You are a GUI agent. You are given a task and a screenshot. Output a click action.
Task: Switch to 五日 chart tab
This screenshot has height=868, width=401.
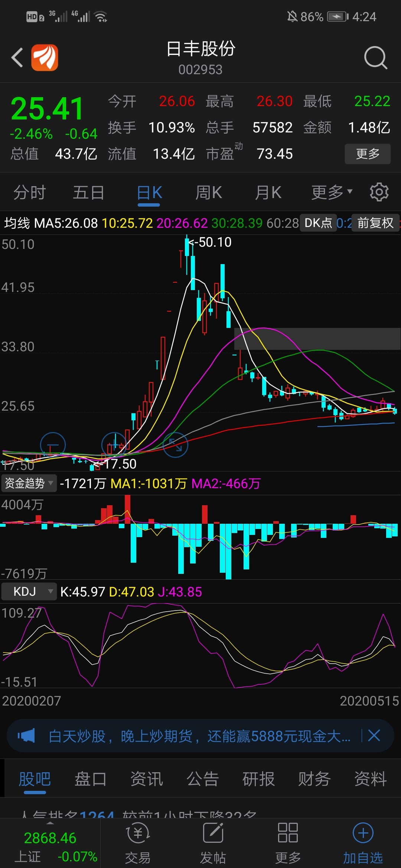pos(89,193)
